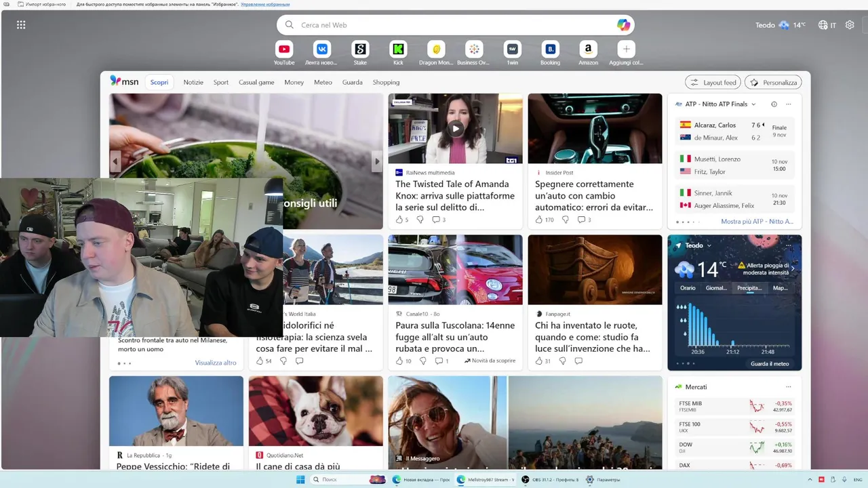This screenshot has height=488, width=868.
Task: Open the Параметры settings taskbar item
Action: (604, 479)
